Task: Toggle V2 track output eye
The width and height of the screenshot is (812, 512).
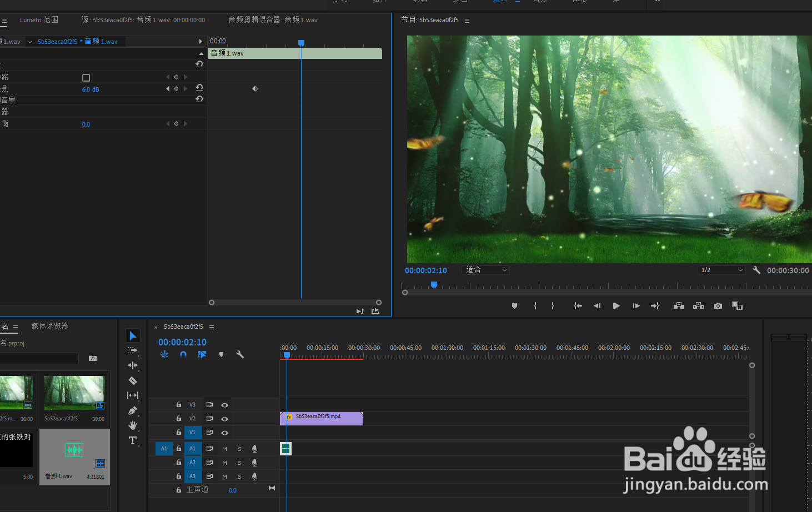Action: tap(225, 419)
